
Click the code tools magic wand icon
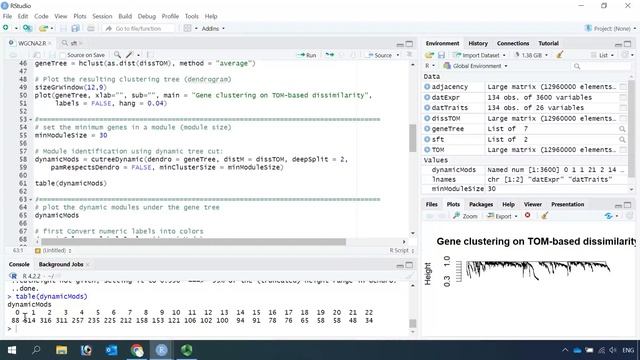point(129,55)
